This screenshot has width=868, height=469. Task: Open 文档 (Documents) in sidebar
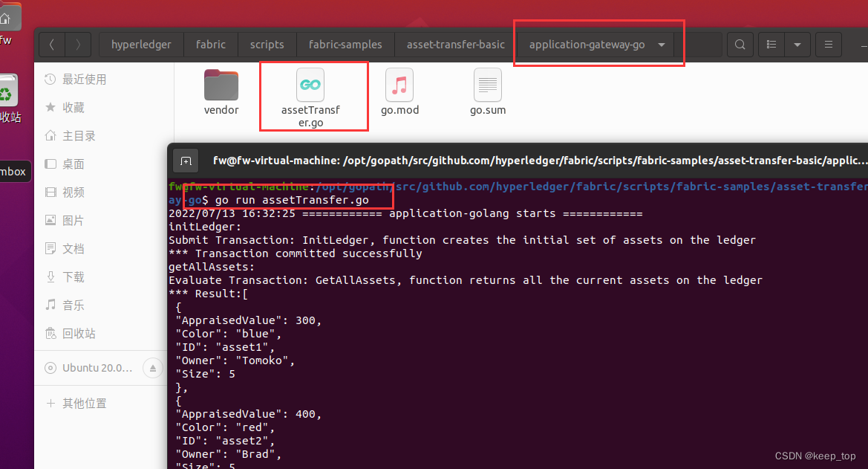point(101,249)
